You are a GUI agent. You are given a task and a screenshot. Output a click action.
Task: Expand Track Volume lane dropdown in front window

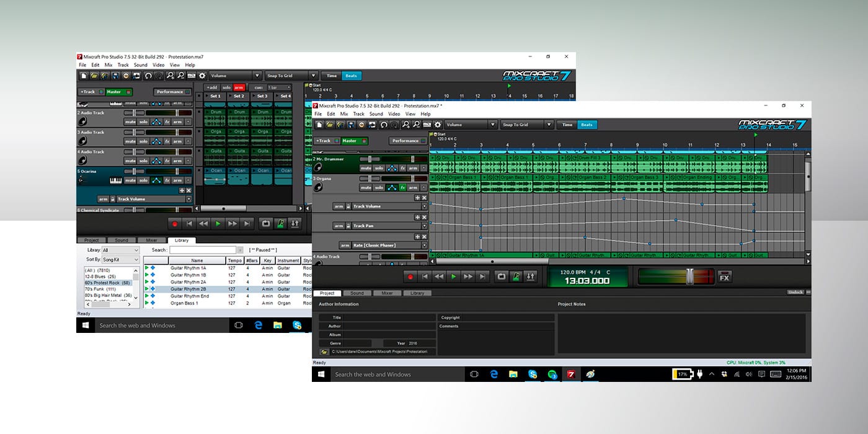click(424, 206)
